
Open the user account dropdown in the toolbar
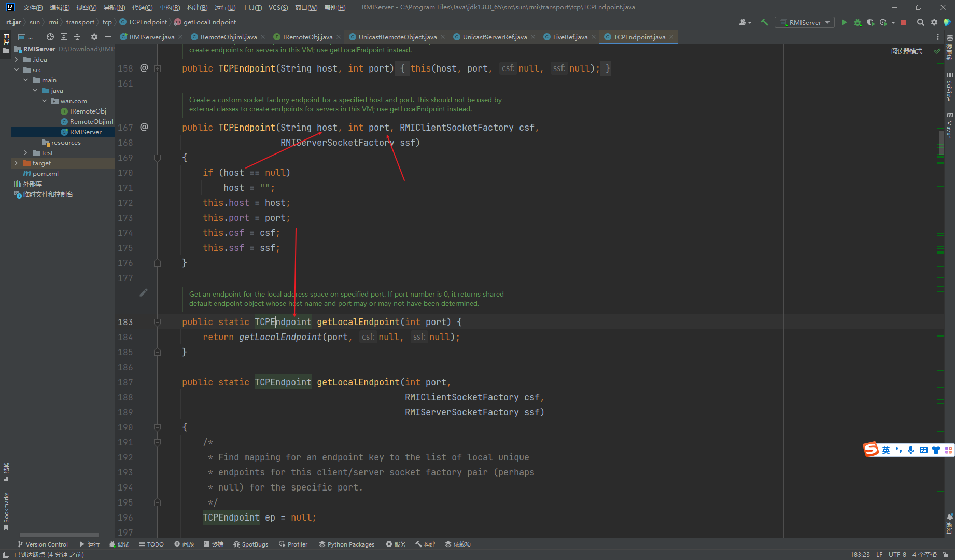pos(745,22)
